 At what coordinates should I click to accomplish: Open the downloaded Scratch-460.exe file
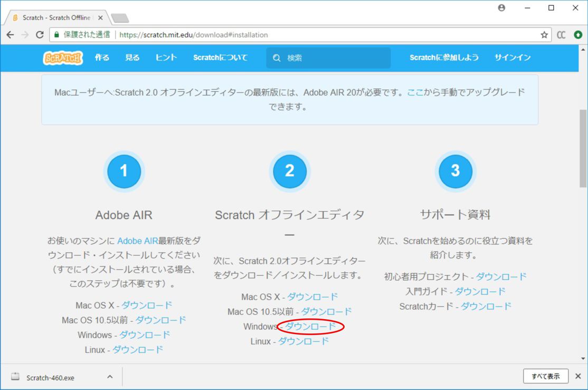click(x=50, y=378)
